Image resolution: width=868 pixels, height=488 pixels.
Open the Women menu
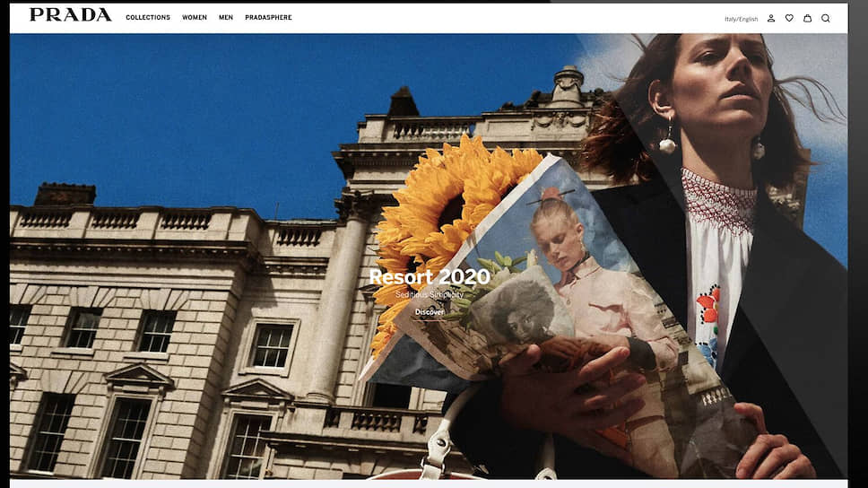(195, 18)
